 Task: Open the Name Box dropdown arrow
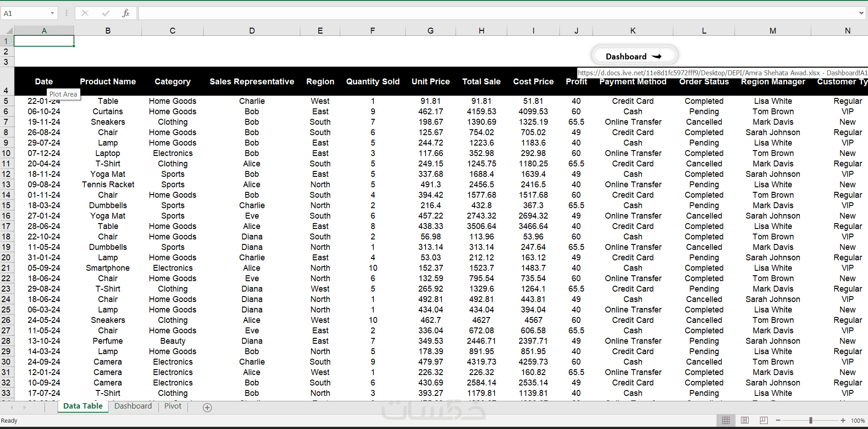(x=52, y=13)
